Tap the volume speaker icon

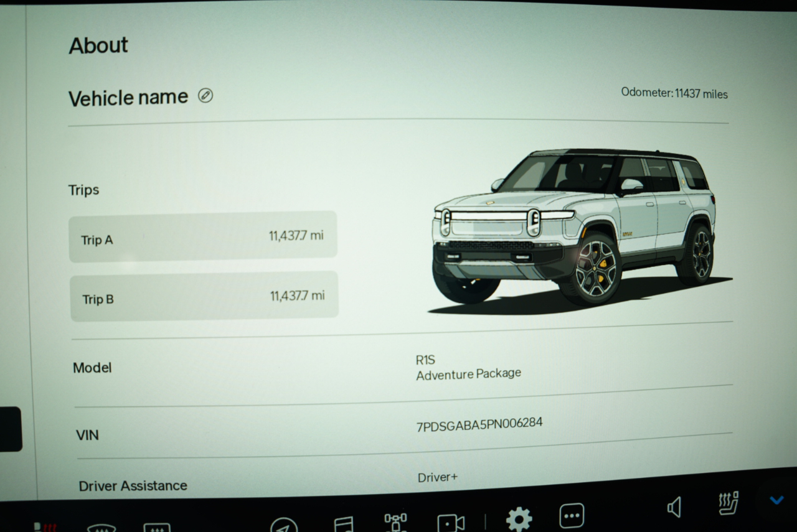point(674,507)
